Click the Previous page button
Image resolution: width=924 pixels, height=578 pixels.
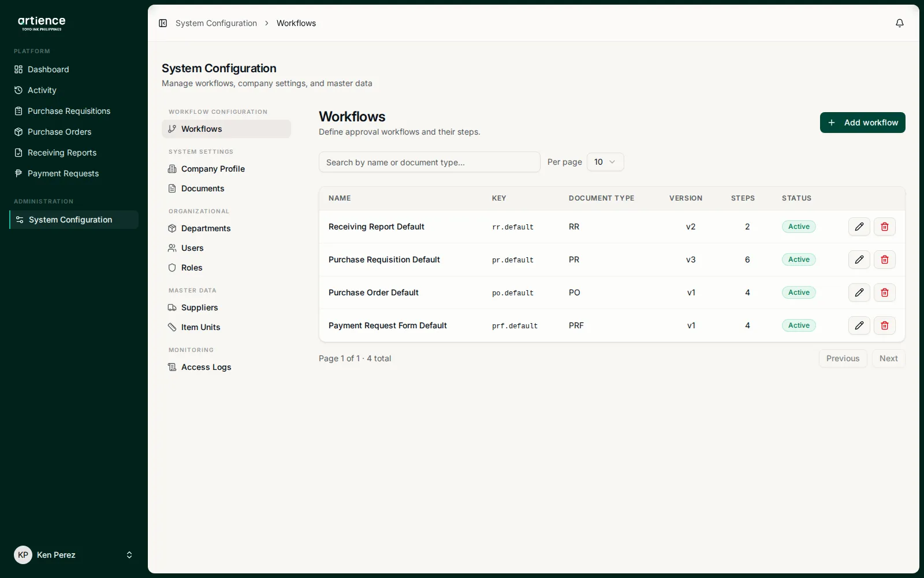pos(843,358)
